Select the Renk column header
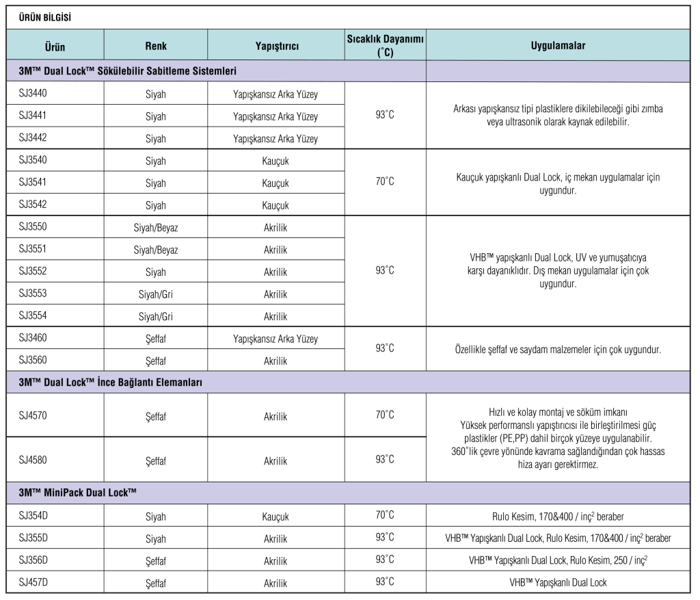 pyautogui.click(x=156, y=46)
